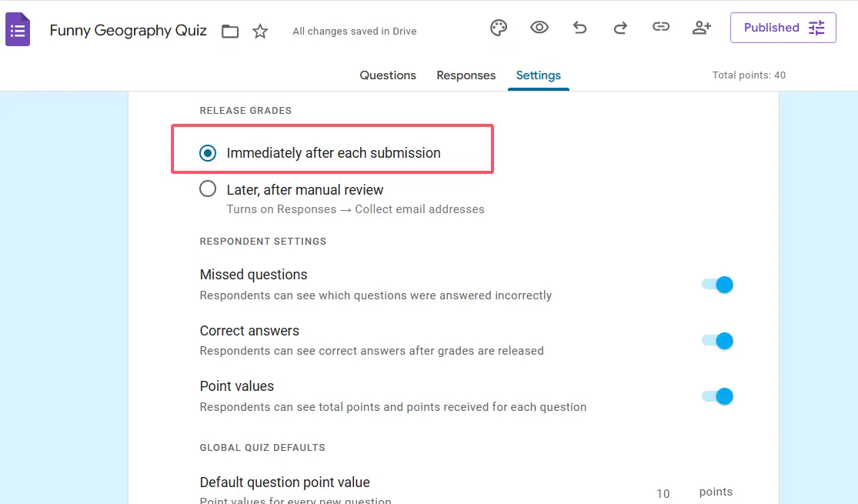Open the Google Forms home icon
Screen dimensions: 858x504
click(x=18, y=31)
